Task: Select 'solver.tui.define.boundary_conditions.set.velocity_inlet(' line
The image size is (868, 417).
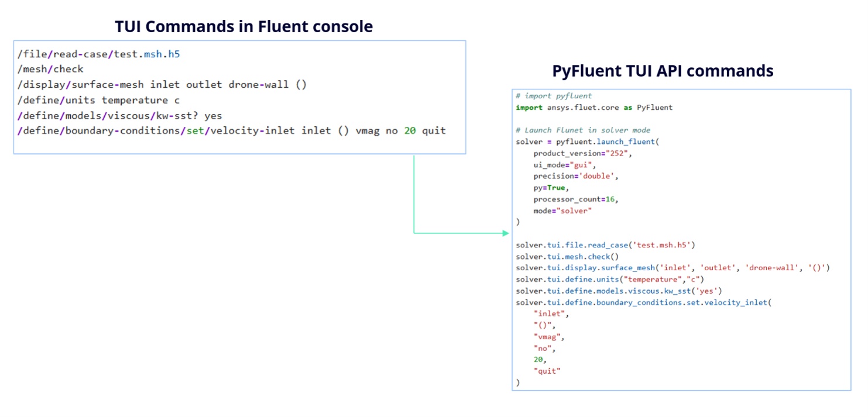Action: pos(644,302)
